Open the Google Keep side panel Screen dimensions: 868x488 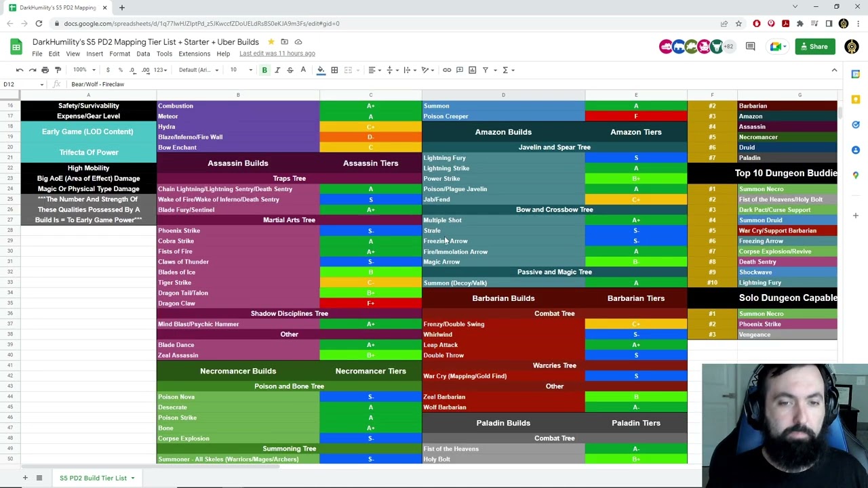point(856,99)
